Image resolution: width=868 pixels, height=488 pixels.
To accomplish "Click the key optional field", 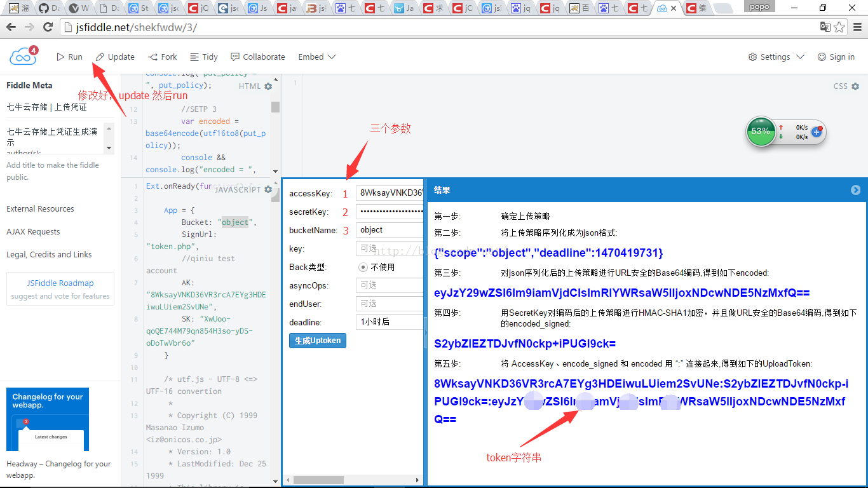I will coord(390,248).
